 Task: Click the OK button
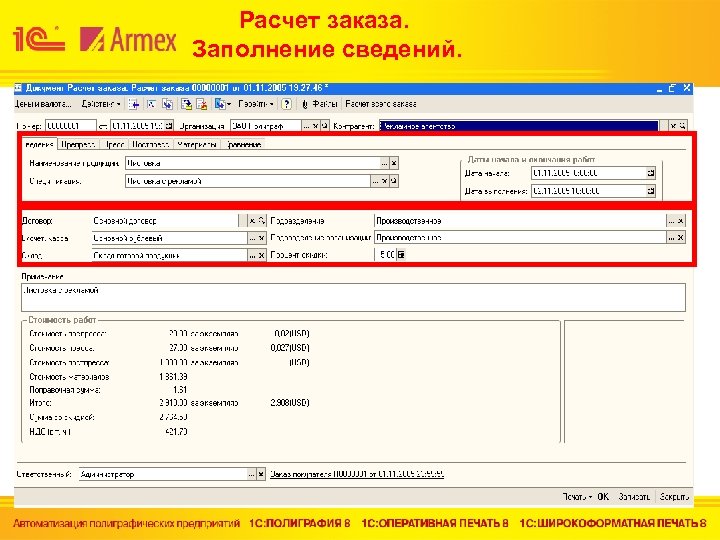[x=603, y=497]
